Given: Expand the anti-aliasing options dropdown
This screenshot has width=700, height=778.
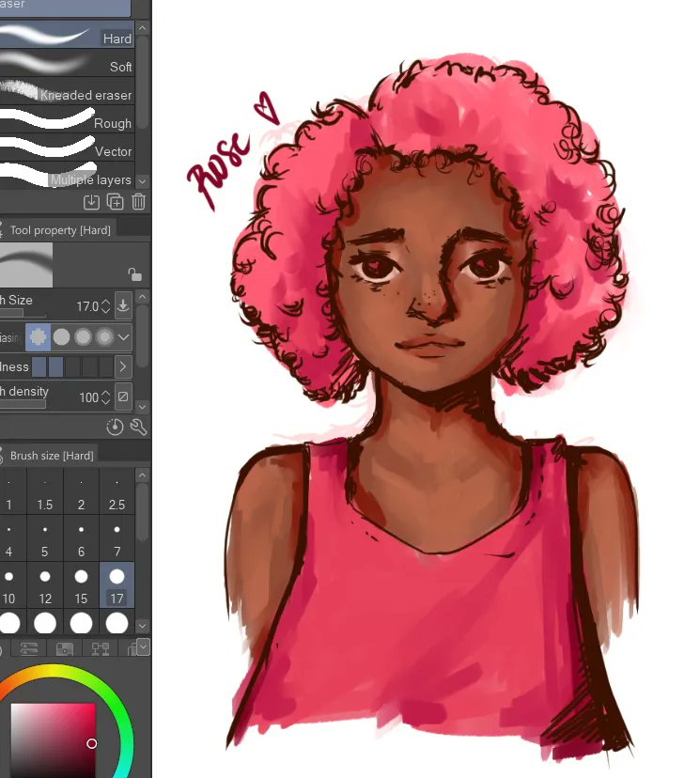Looking at the screenshot, I should coord(123,337).
